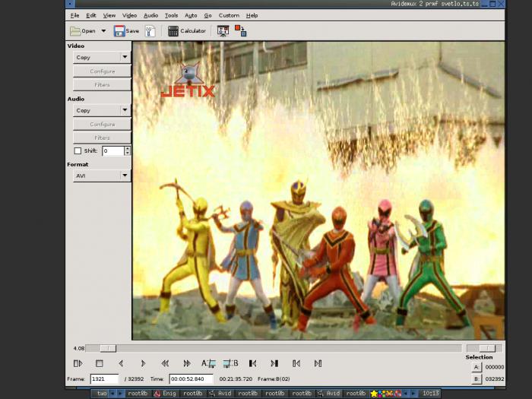Open the Auto menu
Viewport: 532px width, 399px height.
tap(191, 15)
